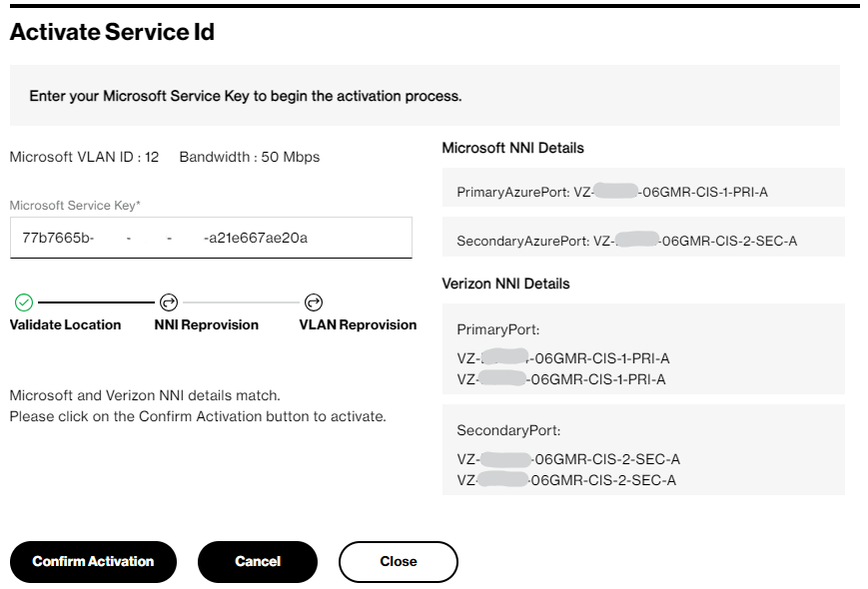Click the Microsoft NNI Details heading

tap(512, 148)
